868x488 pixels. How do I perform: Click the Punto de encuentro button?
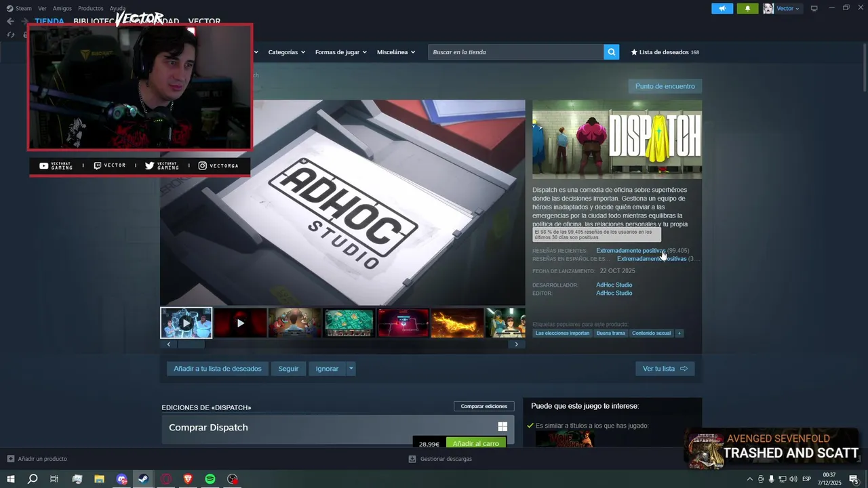point(665,86)
